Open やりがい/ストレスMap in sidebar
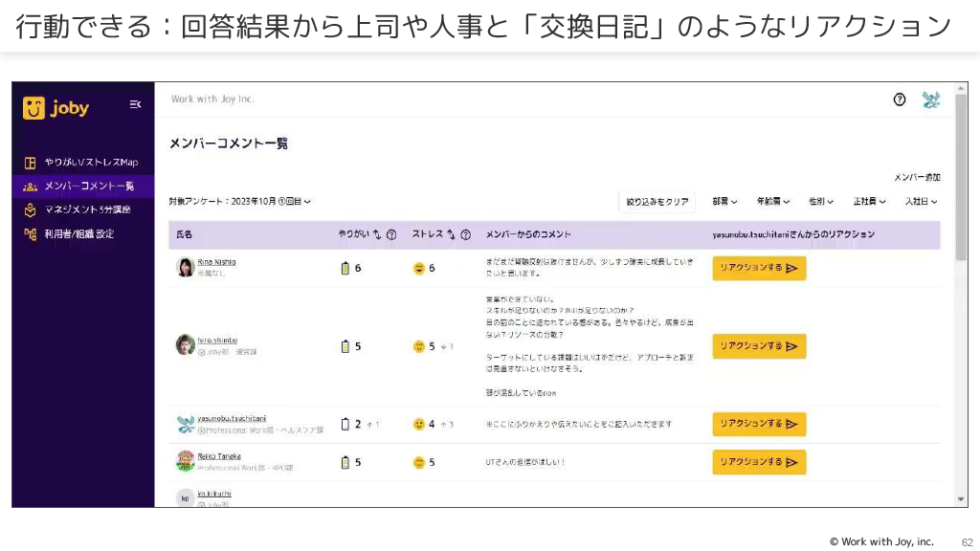This screenshot has width=980, height=551. tap(90, 163)
